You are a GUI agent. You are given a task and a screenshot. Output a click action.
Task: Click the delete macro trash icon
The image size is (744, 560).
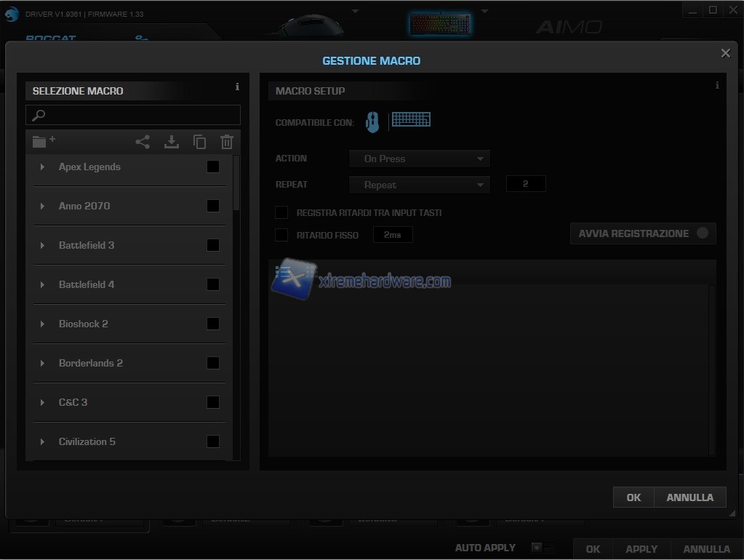(227, 143)
